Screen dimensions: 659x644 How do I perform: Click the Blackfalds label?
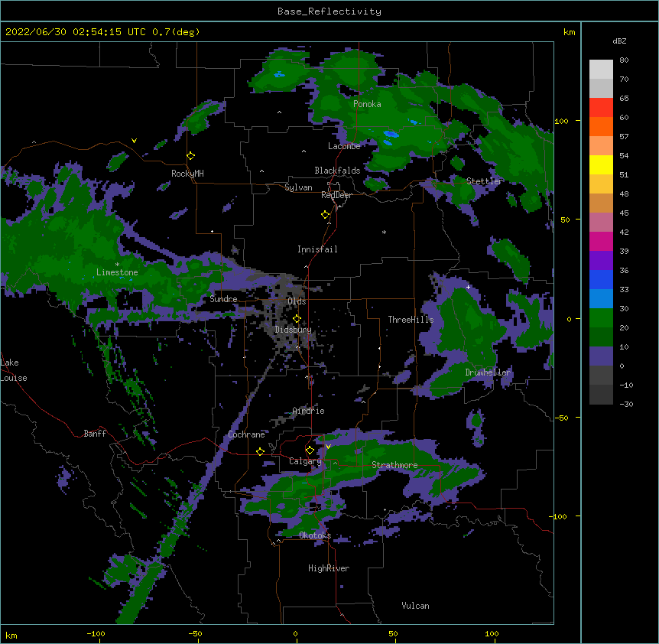[337, 171]
